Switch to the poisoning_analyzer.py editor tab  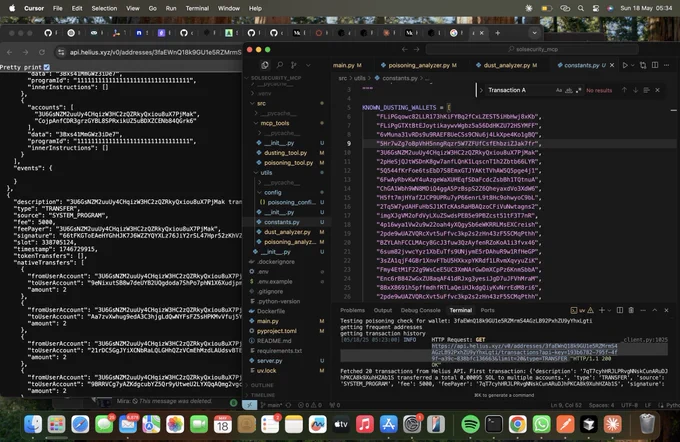coord(418,65)
